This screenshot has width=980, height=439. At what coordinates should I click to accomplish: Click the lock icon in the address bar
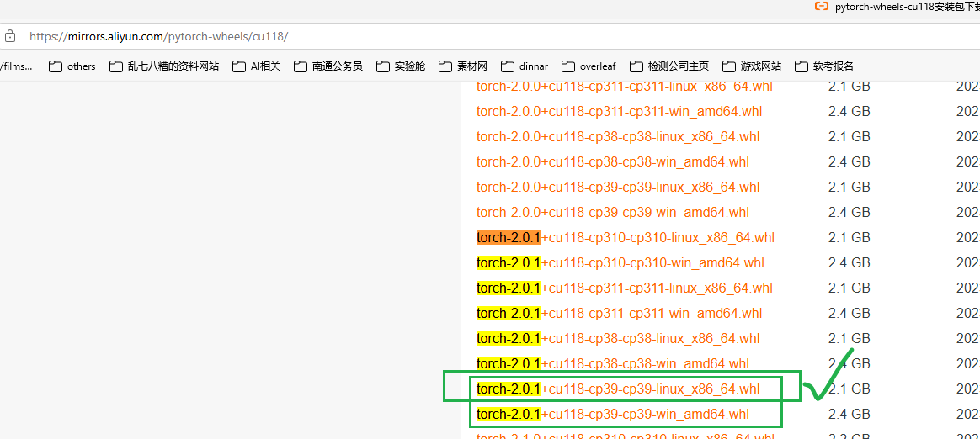click(9, 36)
